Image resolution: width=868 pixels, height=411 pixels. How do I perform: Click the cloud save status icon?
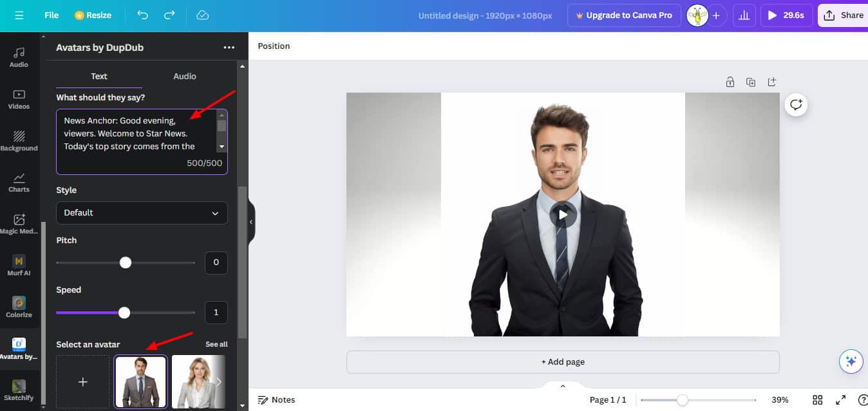pos(203,15)
